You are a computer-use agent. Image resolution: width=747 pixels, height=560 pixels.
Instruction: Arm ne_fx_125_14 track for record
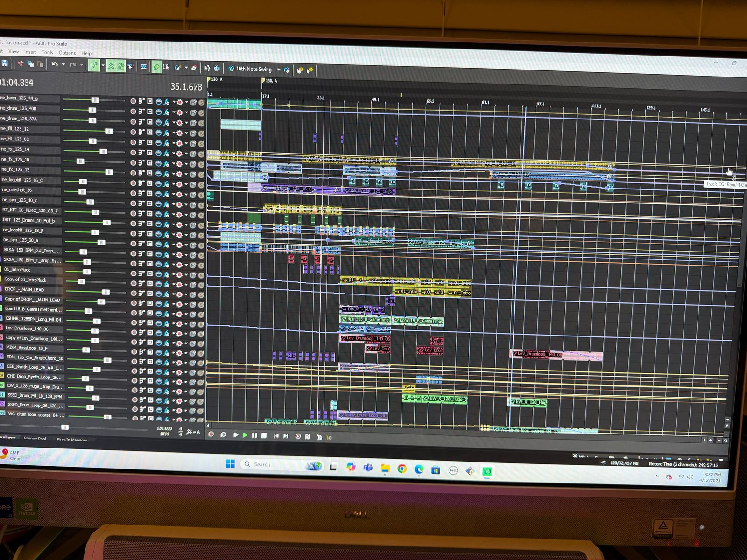coord(133,153)
